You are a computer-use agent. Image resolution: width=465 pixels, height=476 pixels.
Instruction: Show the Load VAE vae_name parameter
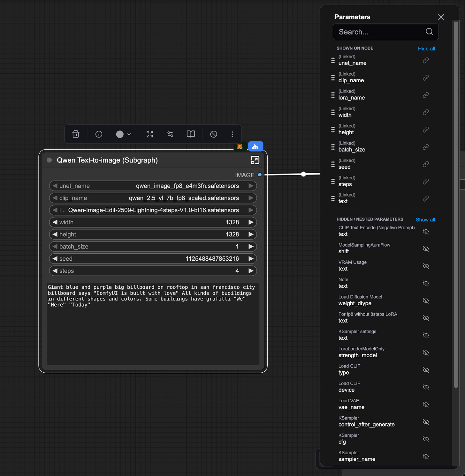point(426,404)
